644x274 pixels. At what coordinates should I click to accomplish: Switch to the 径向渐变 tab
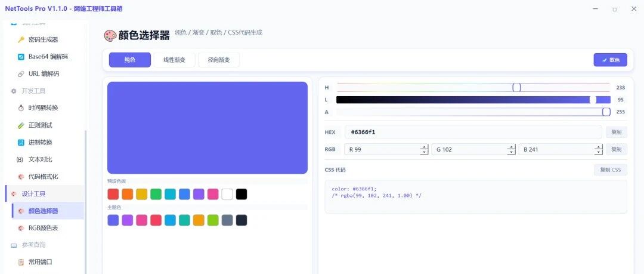(218, 60)
